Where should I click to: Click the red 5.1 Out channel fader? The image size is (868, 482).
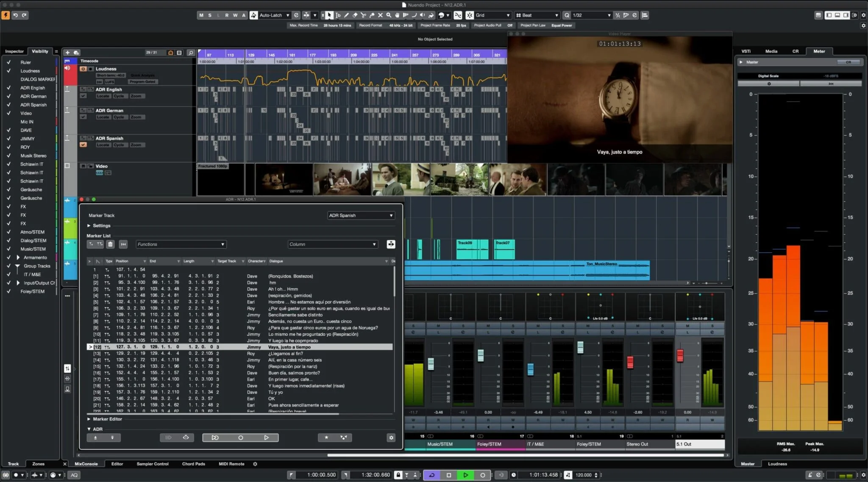click(680, 355)
